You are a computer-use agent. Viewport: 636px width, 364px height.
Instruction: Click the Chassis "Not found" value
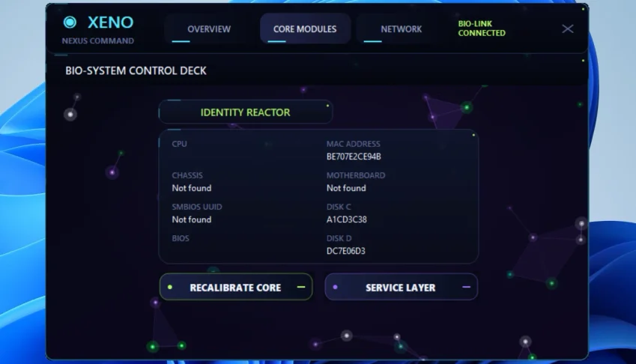192,188
